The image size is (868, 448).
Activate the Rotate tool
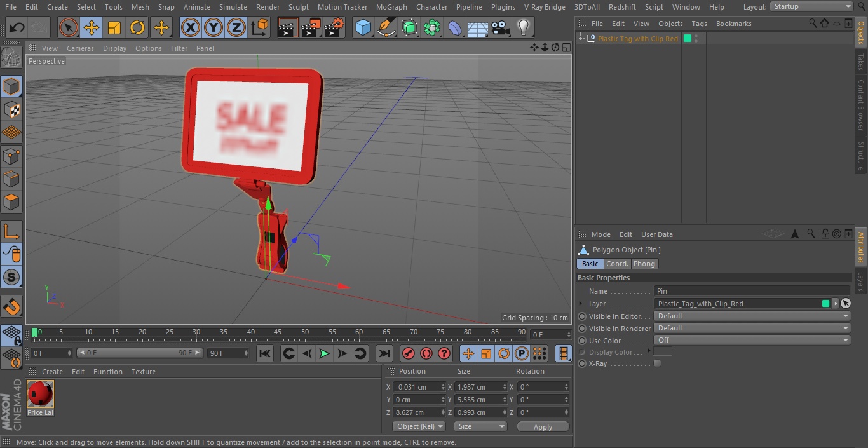point(137,27)
